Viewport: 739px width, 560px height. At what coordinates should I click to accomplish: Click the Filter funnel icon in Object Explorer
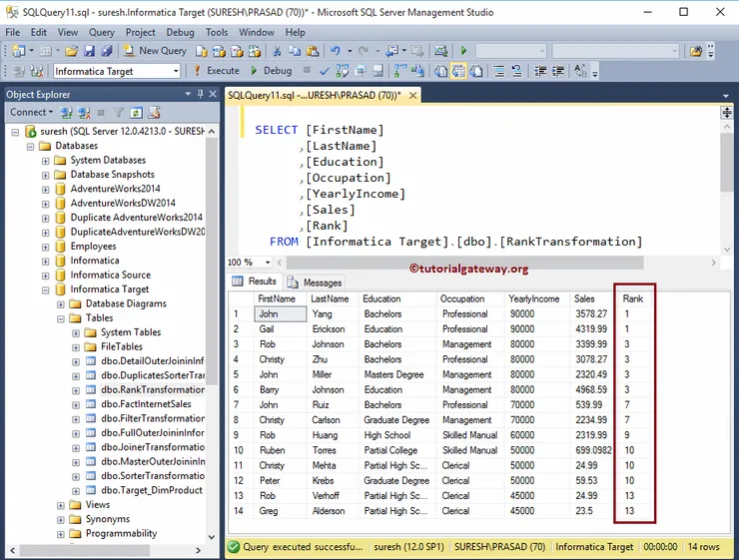[x=119, y=113]
